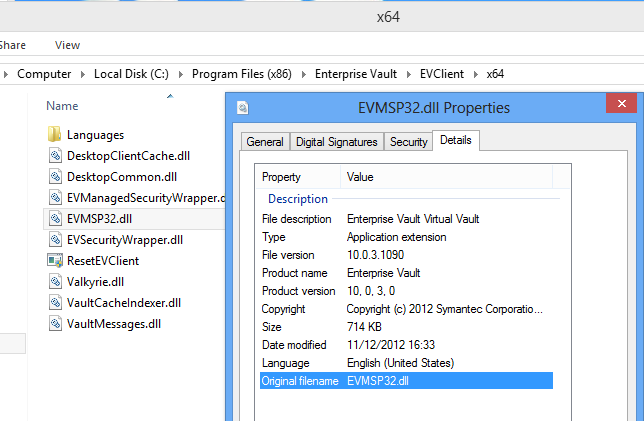Click Enterprise Vault in the address path

pyautogui.click(x=356, y=74)
